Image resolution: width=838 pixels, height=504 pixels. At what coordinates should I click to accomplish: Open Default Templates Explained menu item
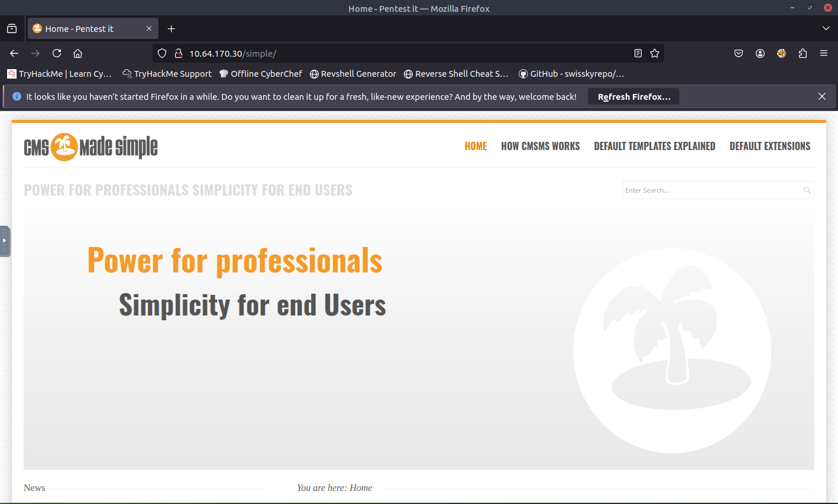click(654, 146)
